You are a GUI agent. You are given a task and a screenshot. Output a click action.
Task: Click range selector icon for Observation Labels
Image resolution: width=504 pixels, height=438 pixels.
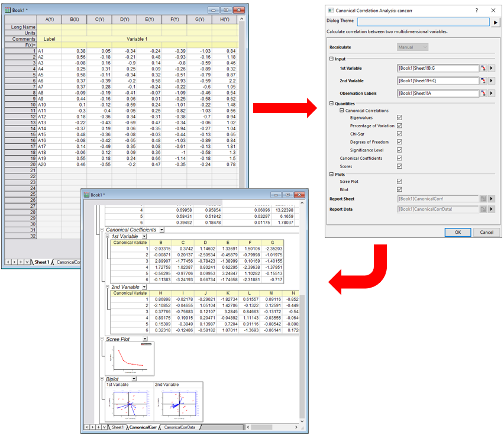(483, 94)
